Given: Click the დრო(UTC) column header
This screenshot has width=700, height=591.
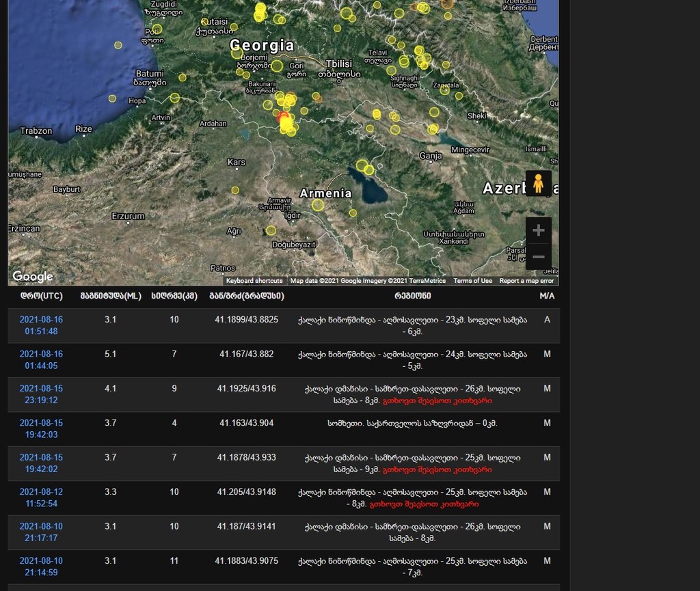Looking at the screenshot, I should 41,297.
